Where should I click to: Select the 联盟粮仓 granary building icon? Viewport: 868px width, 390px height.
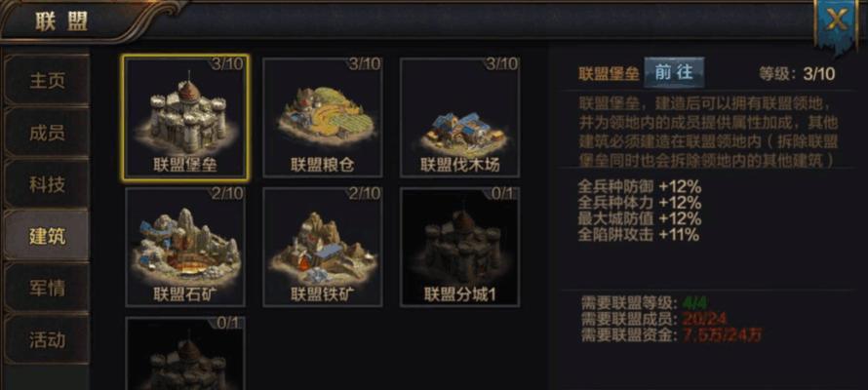tap(323, 117)
